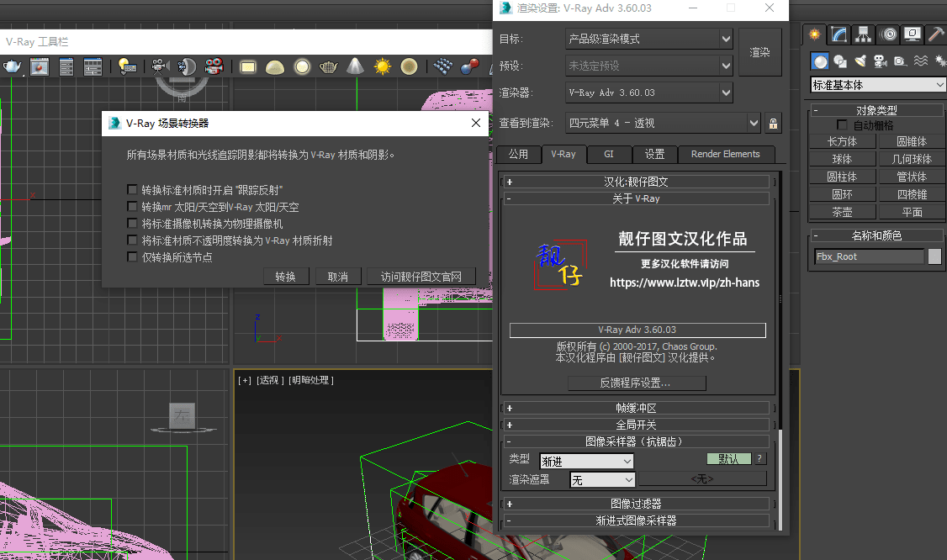This screenshot has width=947, height=560.
Task: Switch to the V-Ray tab
Action: (x=563, y=154)
